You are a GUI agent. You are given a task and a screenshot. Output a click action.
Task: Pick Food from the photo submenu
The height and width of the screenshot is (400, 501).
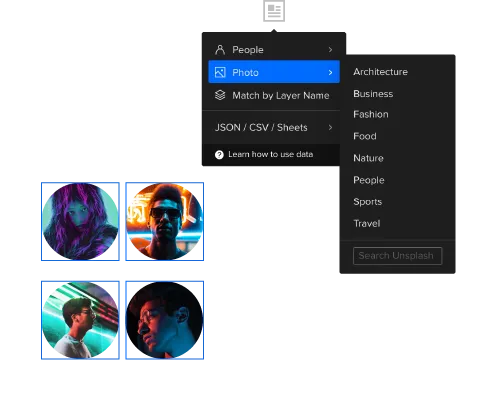(x=365, y=136)
